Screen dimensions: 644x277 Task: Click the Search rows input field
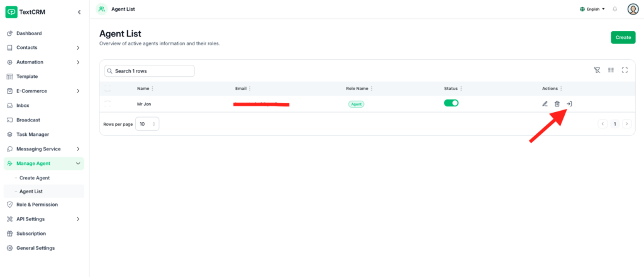pos(150,71)
